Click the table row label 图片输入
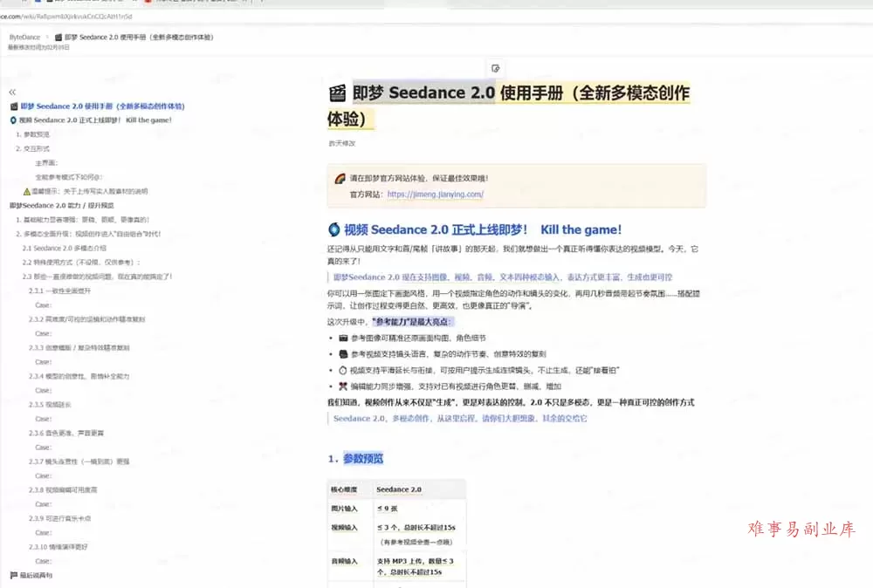 (x=344, y=509)
